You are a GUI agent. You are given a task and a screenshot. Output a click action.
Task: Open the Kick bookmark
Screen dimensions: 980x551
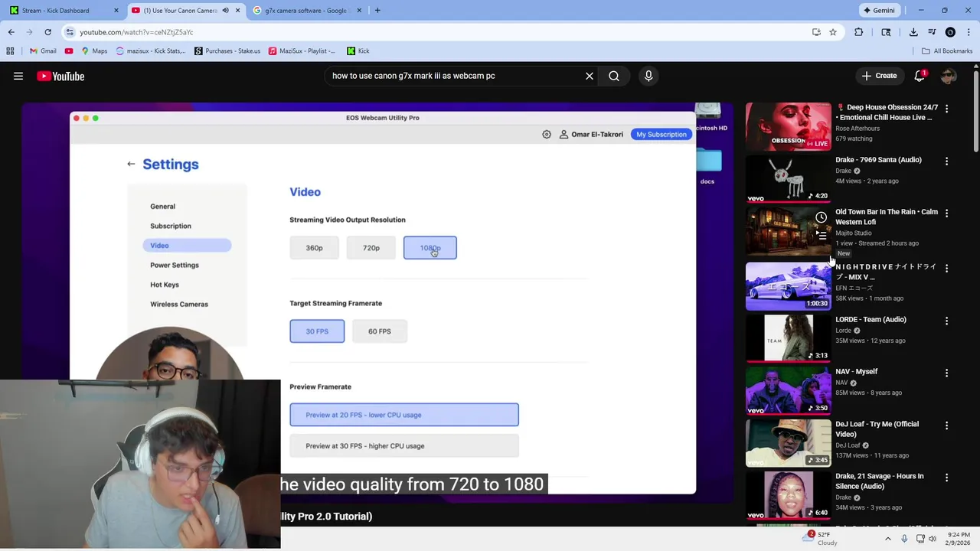[x=358, y=51]
